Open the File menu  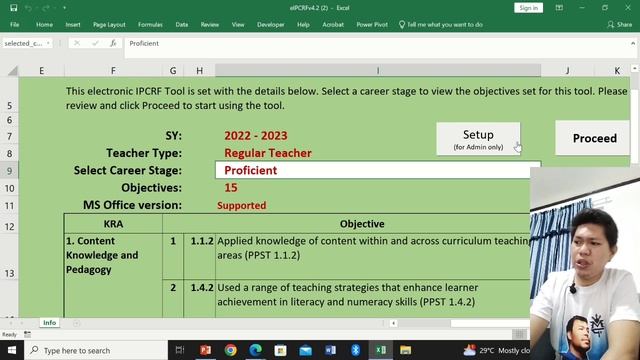[x=15, y=24]
